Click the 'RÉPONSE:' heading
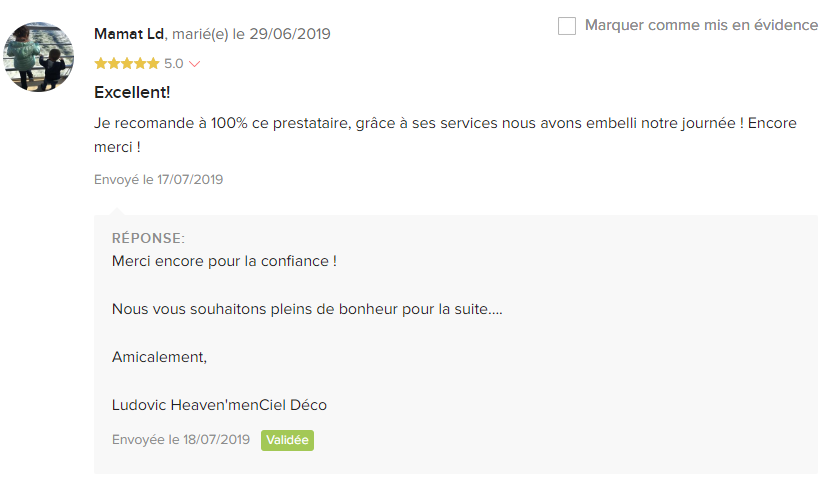The width and height of the screenshot is (834, 493). [x=148, y=238]
